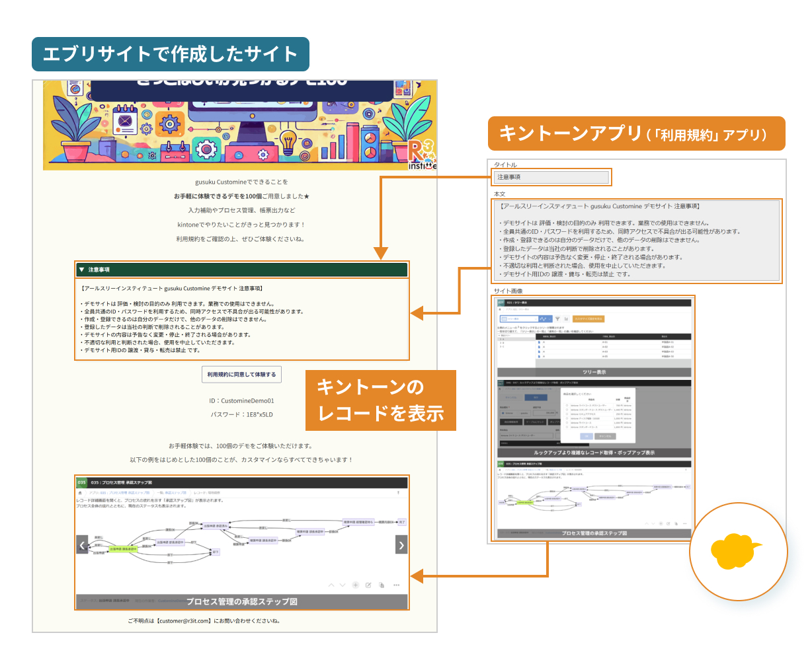Image resolution: width=812 pixels, height=670 pixels.
Task: Click the add record plus icon in carousel slide
Action: 355,585
